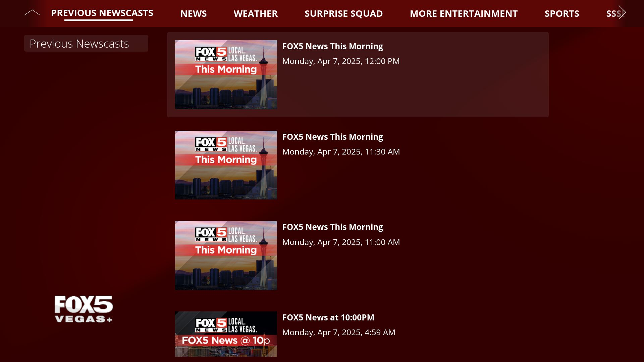The width and height of the screenshot is (644, 362).
Task: Switch to the Weather tab
Action: click(256, 13)
